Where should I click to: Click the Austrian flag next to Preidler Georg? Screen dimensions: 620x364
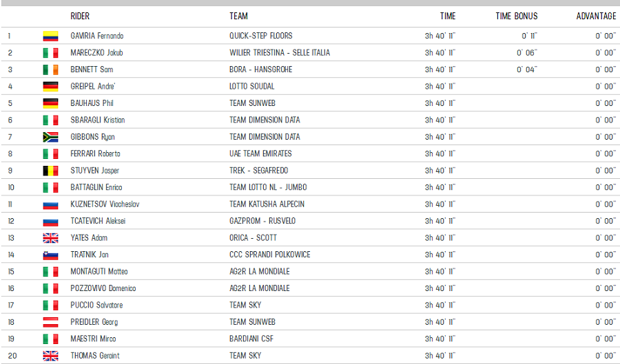coord(50,322)
